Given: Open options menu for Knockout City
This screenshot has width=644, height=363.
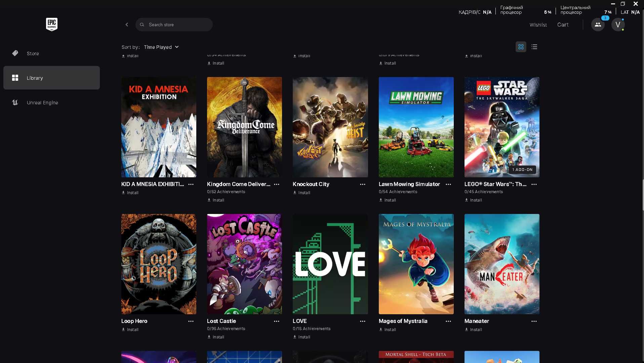Looking at the screenshot, I should 363,184.
